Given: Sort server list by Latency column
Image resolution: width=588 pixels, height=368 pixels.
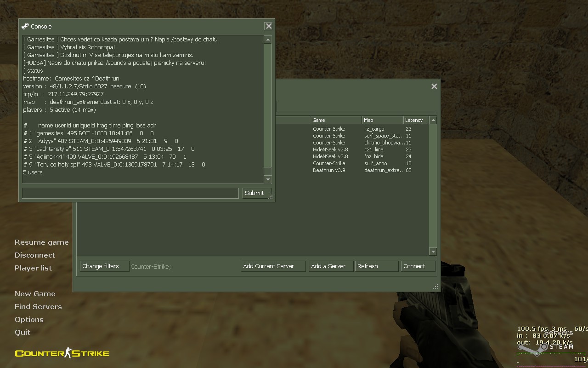Looking at the screenshot, I should click(x=416, y=120).
